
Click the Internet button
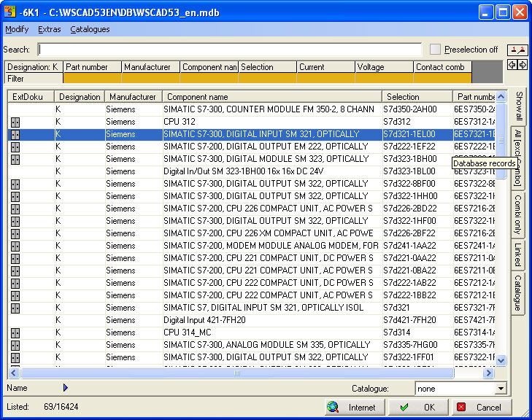[355, 407]
